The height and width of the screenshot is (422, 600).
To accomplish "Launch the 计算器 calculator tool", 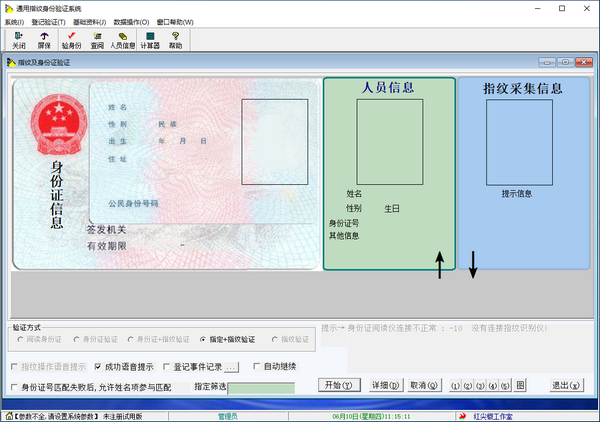I will pos(150,40).
